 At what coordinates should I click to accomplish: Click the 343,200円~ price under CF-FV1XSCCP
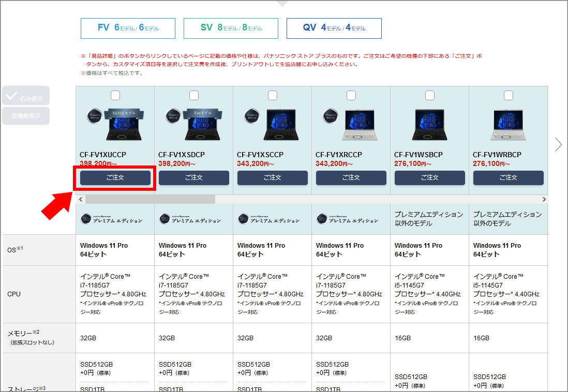(256, 164)
